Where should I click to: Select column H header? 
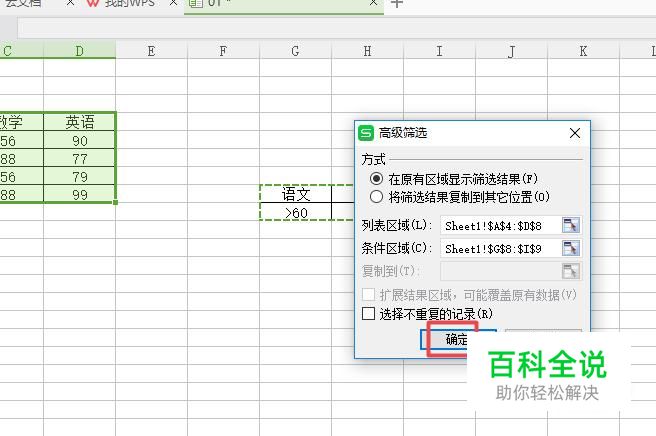(x=367, y=51)
